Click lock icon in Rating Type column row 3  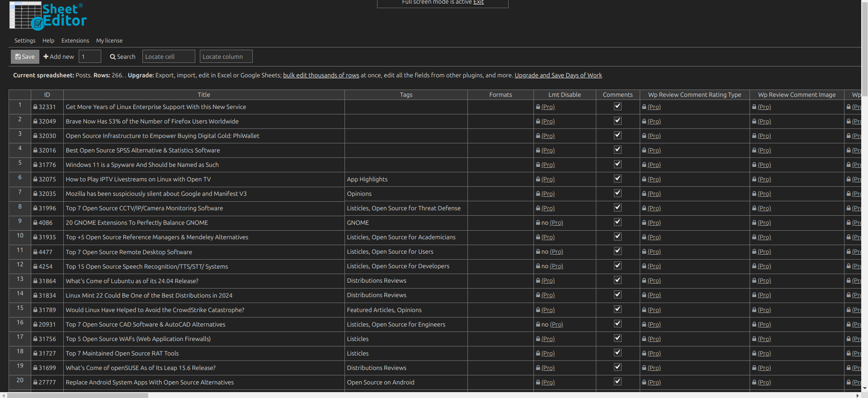[x=644, y=136]
